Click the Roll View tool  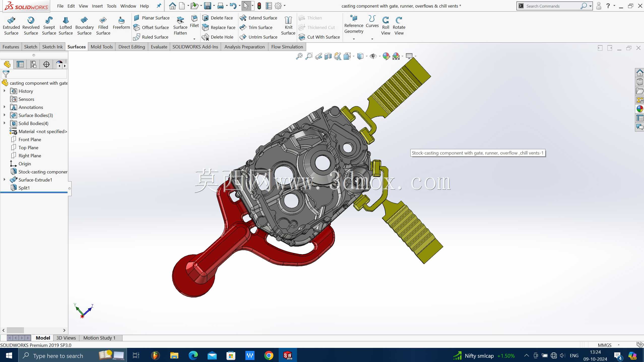pos(385,26)
